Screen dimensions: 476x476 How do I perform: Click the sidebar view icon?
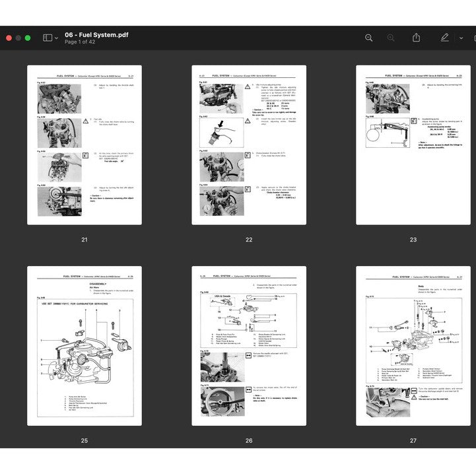coord(47,38)
